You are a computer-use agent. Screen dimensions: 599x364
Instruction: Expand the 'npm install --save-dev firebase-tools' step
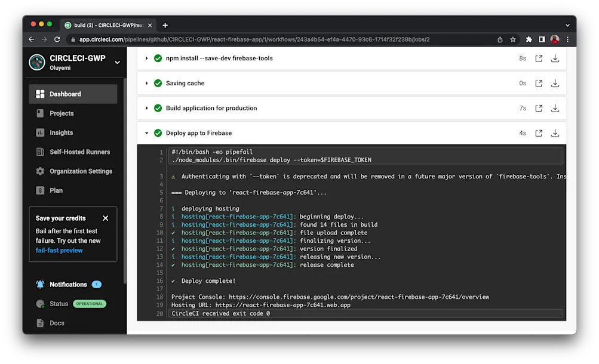click(146, 58)
